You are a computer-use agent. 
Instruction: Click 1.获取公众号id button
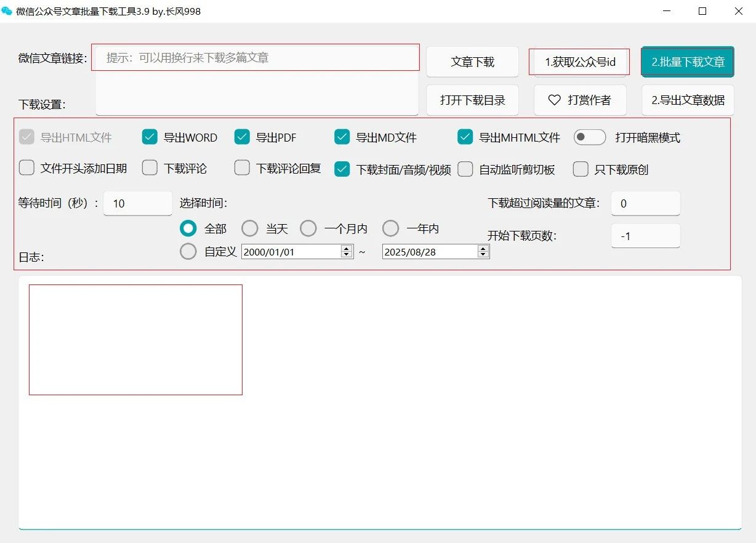(580, 62)
